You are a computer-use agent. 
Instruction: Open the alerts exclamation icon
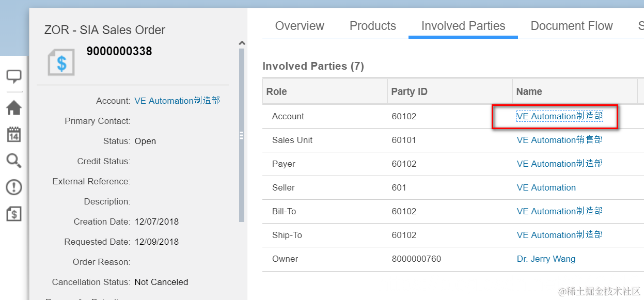coord(14,187)
